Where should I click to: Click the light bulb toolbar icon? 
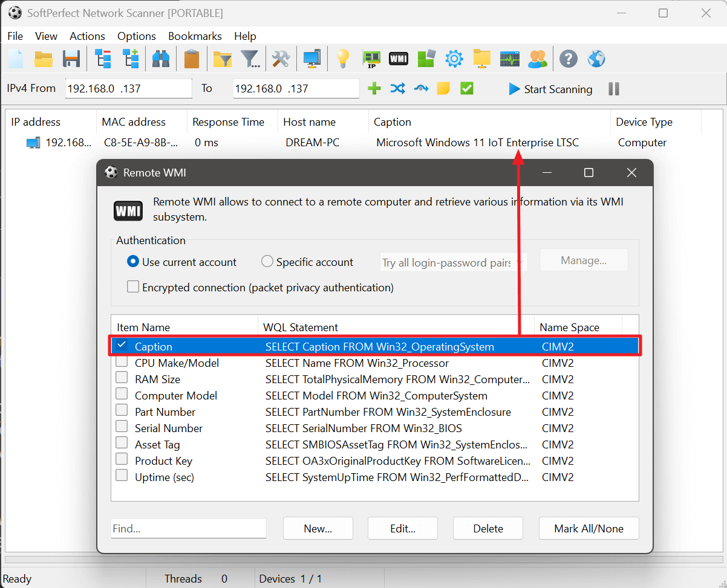tap(343, 59)
